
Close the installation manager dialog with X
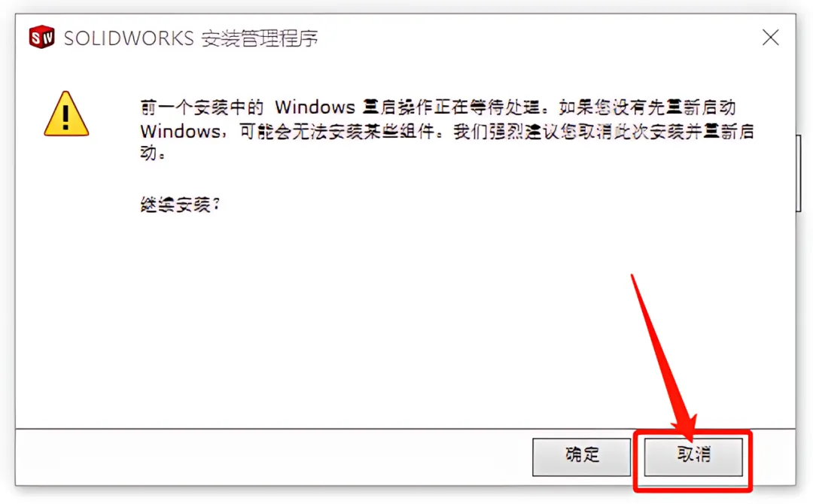[771, 38]
